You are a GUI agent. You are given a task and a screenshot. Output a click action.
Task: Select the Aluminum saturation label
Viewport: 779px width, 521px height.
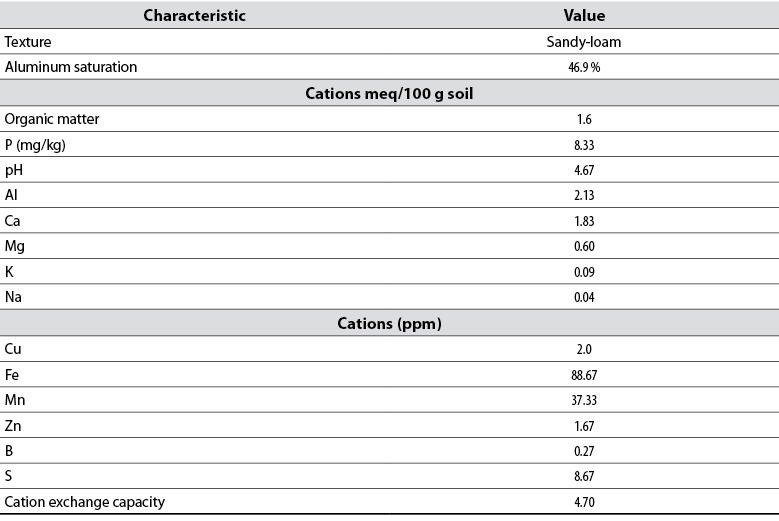pyautogui.click(x=71, y=67)
